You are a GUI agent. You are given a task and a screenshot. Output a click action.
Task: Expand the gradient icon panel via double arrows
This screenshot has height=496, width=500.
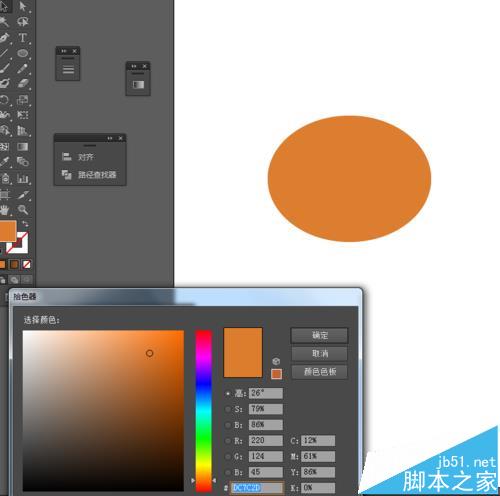click(134, 66)
